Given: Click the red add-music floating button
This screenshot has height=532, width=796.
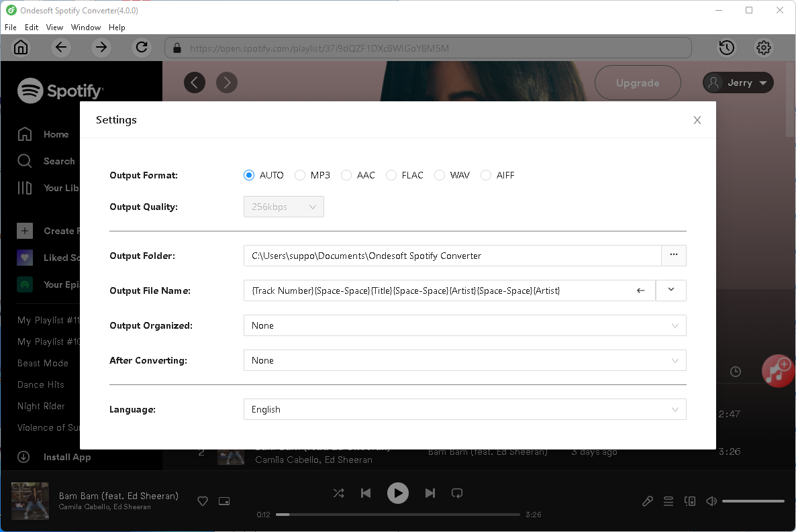Looking at the screenshot, I should tap(778, 371).
